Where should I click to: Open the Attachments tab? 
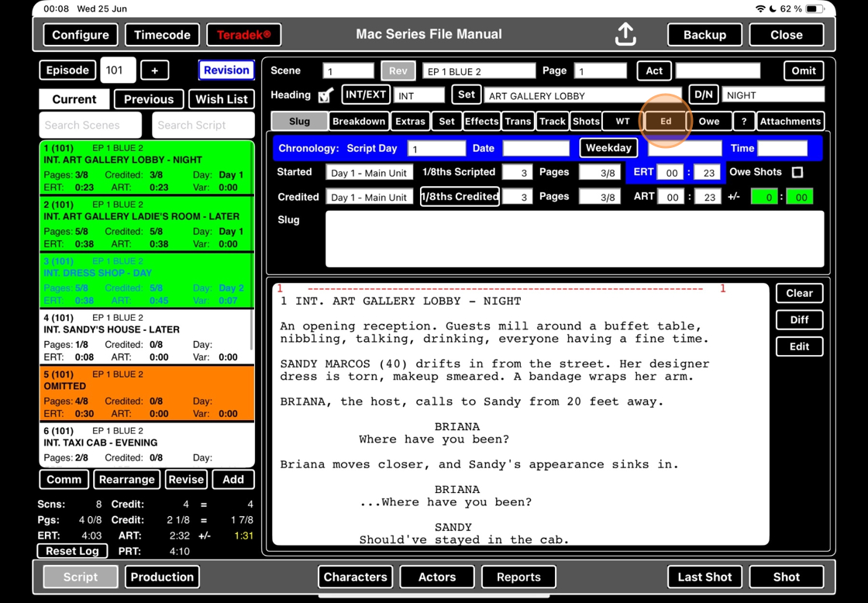coord(790,121)
